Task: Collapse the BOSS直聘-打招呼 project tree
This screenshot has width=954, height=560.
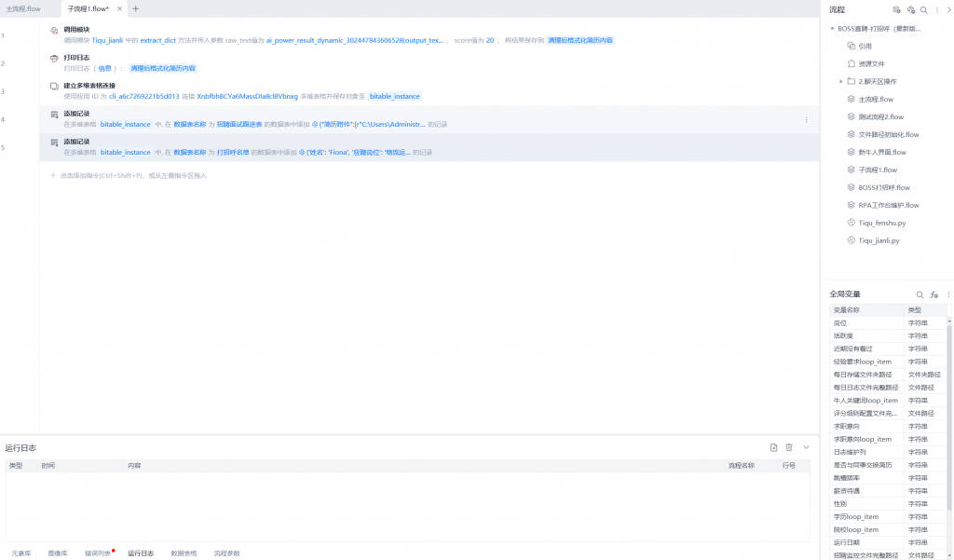Action: pyautogui.click(x=832, y=28)
